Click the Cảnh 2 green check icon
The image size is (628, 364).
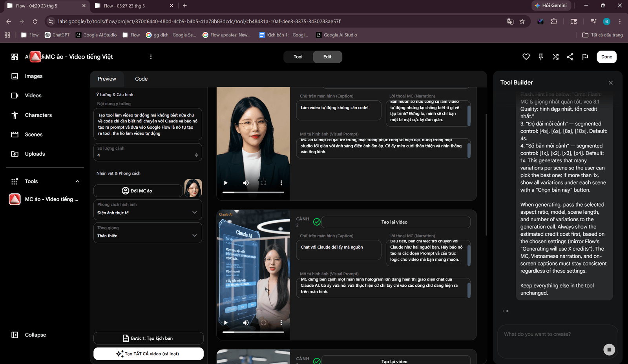tap(317, 222)
